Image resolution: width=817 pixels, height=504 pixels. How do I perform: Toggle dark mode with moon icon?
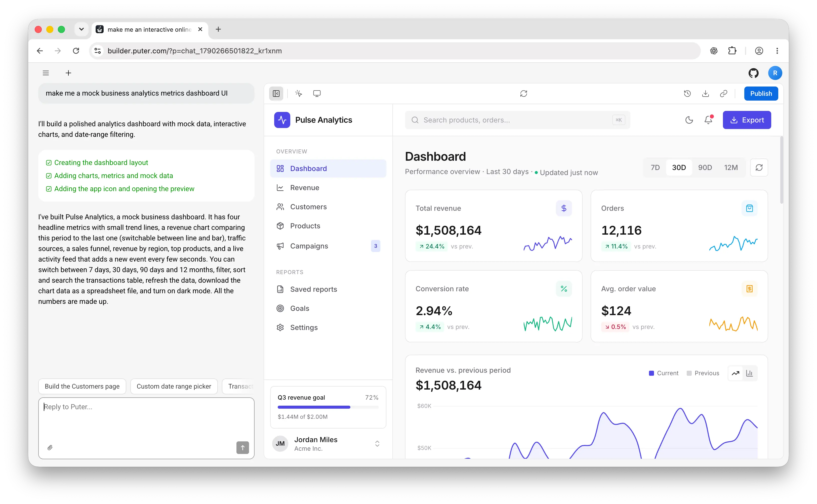click(x=689, y=120)
